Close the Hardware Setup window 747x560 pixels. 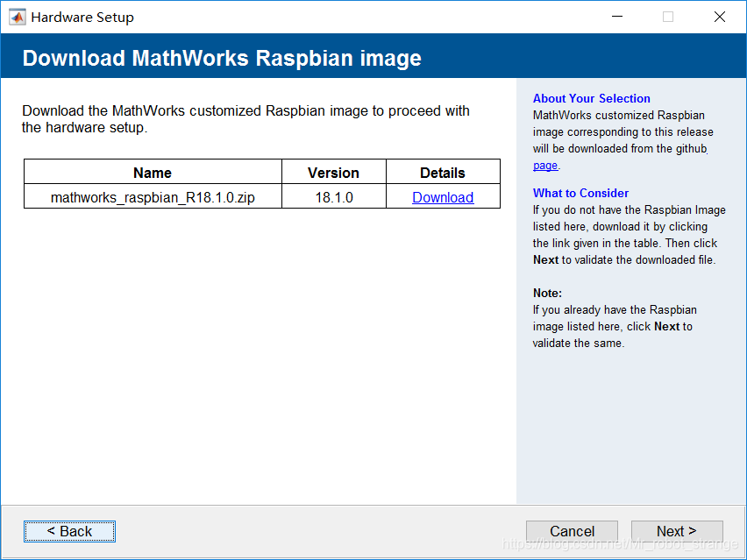point(719,17)
